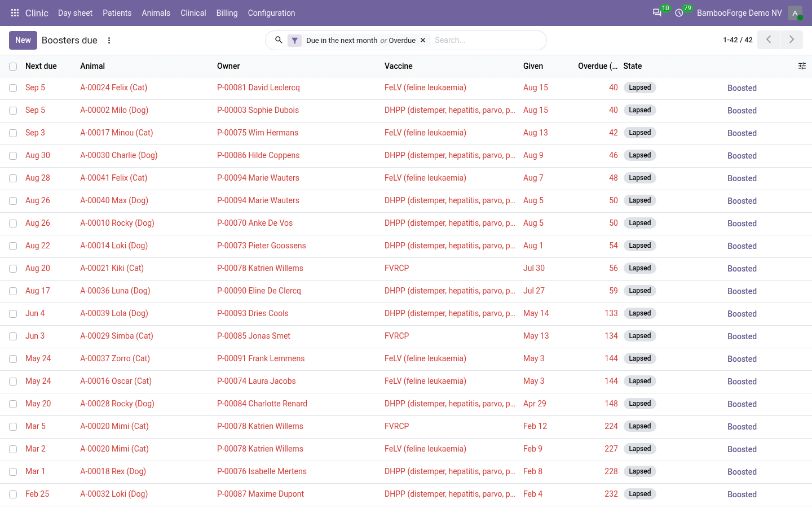Open owner P-00081 David Leclercq

258,87
